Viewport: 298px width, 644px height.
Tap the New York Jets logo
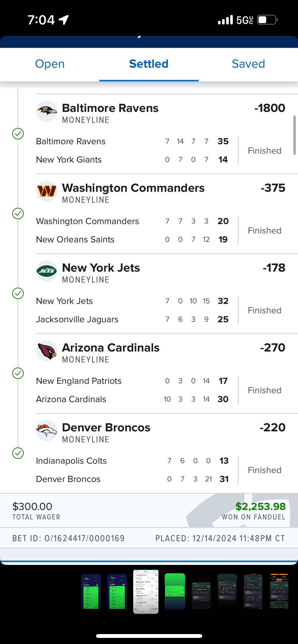(46, 271)
